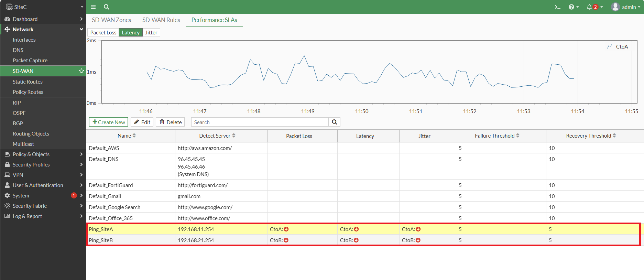The width and height of the screenshot is (644, 280).
Task: Open the CLI console icon
Action: point(558,7)
